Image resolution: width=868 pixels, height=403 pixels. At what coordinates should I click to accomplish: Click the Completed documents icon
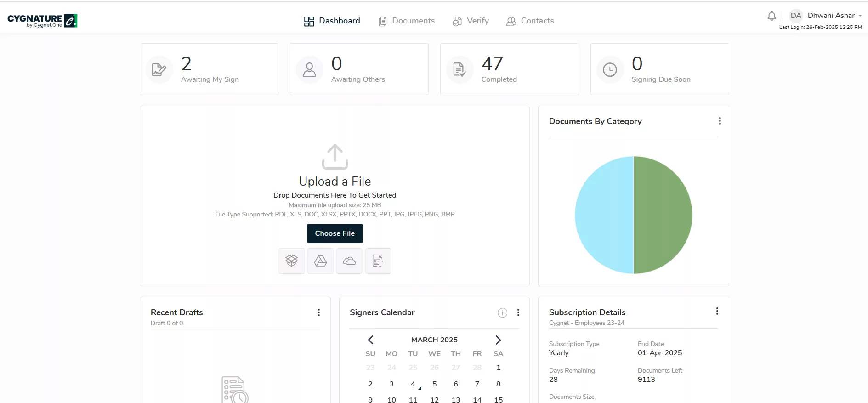(460, 70)
